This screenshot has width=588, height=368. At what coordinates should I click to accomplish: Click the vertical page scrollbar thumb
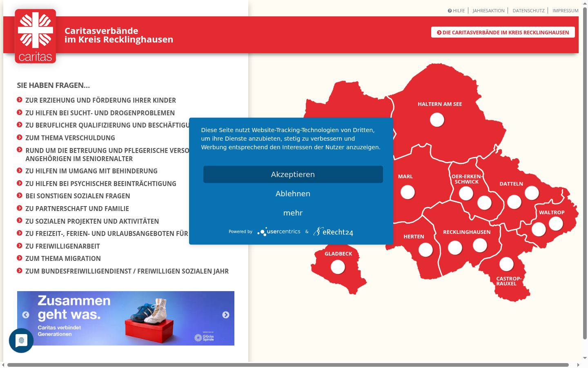point(585,173)
